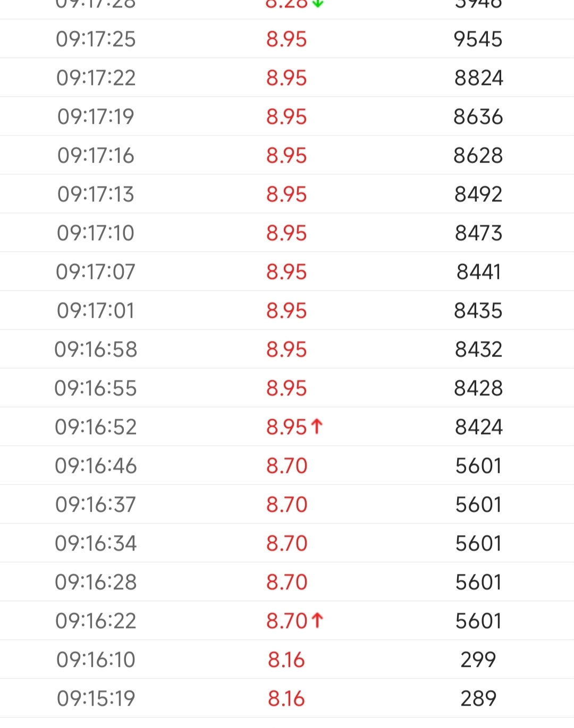Screen dimensions: 574x728
Task: Click the volume value 8428
Action: [x=478, y=388]
